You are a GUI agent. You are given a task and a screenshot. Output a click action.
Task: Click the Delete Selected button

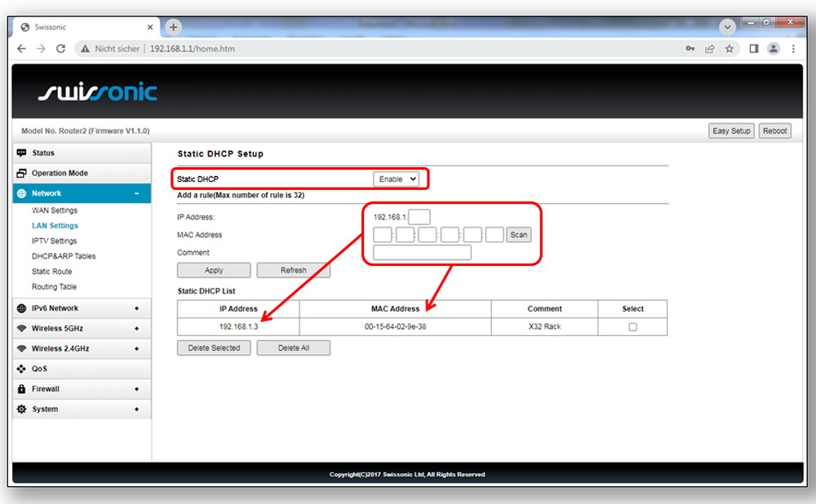click(214, 348)
